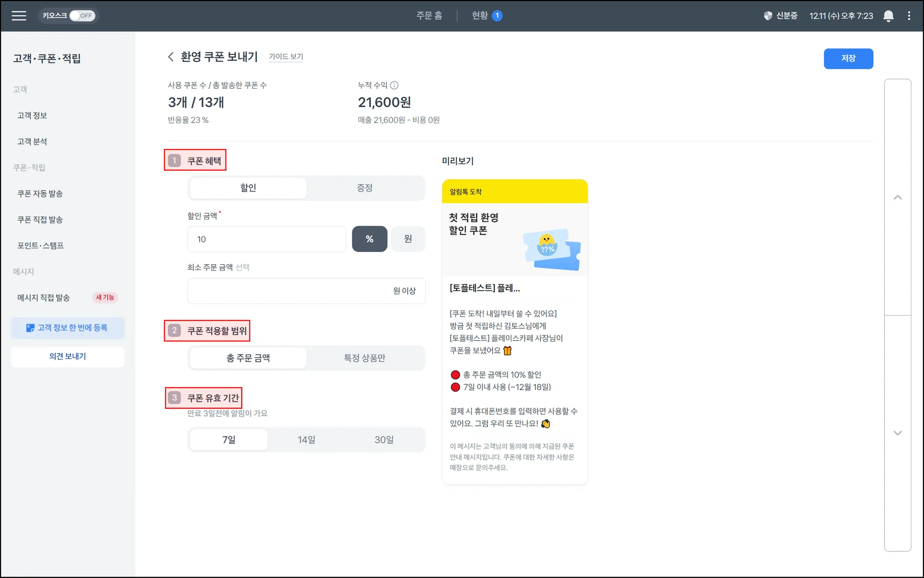The height and width of the screenshot is (578, 924).
Task: Click the up chevron on right panel
Action: click(x=897, y=197)
